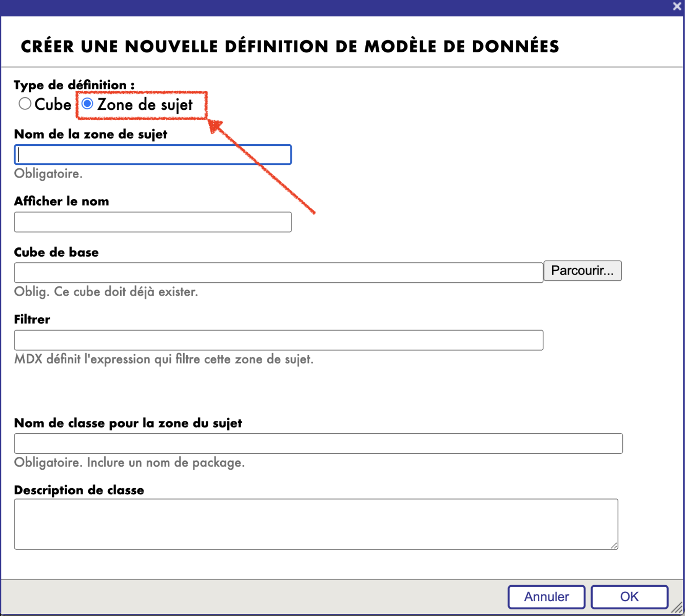Click the Cube de base input field

[x=278, y=273]
